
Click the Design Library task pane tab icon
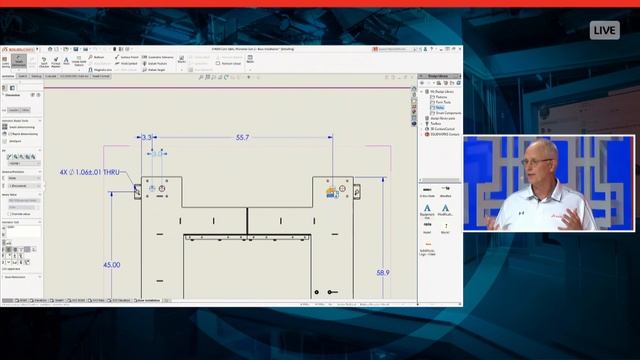point(414,100)
